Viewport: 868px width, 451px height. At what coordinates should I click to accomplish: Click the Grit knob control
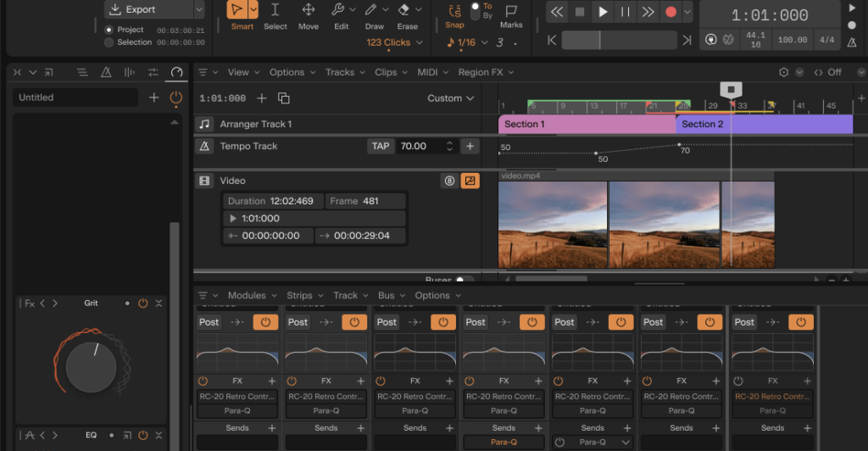(x=91, y=367)
